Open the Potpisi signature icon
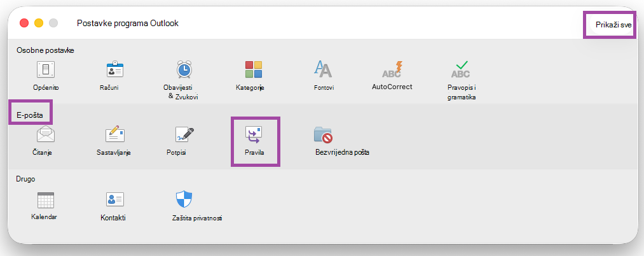This screenshot has height=256, width=644. click(x=184, y=134)
